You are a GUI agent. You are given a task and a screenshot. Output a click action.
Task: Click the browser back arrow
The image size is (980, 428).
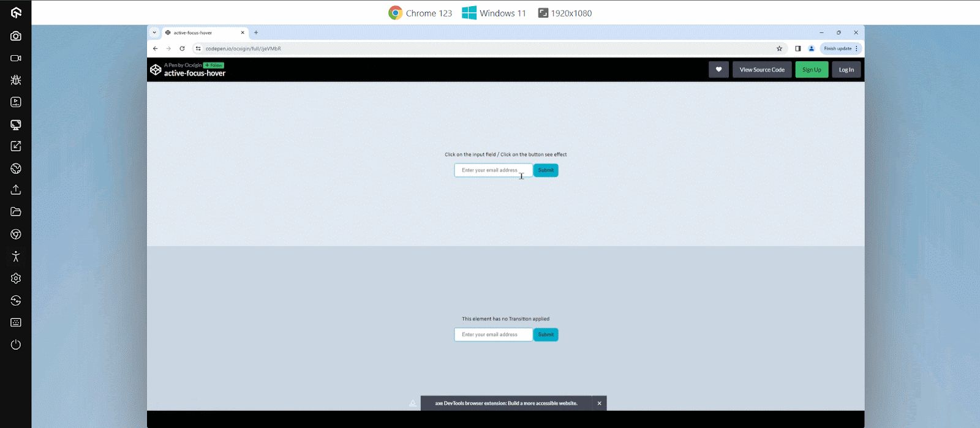[156, 48]
